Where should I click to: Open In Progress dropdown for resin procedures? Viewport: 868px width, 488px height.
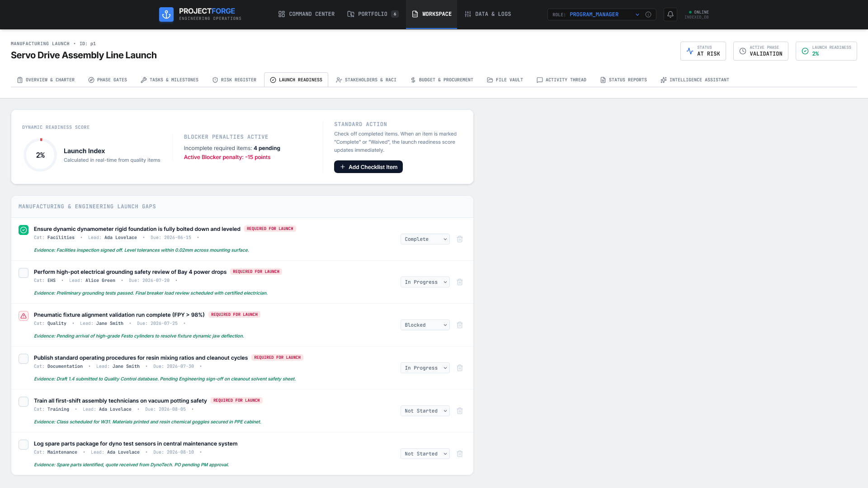[x=425, y=368]
